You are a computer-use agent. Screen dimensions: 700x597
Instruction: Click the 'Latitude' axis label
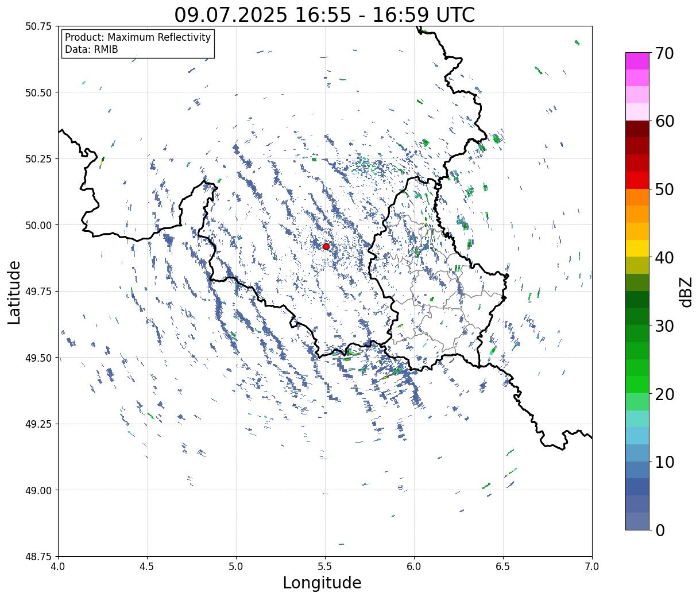coord(14,292)
